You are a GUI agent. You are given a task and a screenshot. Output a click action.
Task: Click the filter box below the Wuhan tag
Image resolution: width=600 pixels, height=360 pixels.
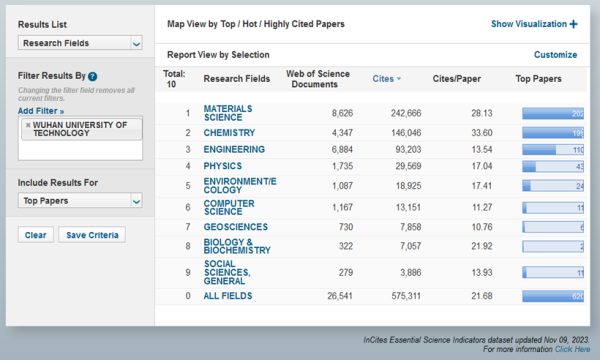point(80,150)
